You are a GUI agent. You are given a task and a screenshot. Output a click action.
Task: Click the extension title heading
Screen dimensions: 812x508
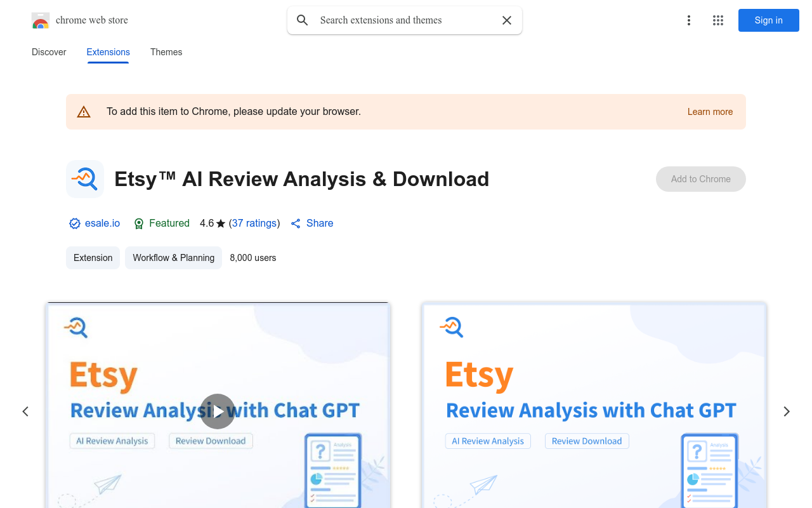pos(302,179)
